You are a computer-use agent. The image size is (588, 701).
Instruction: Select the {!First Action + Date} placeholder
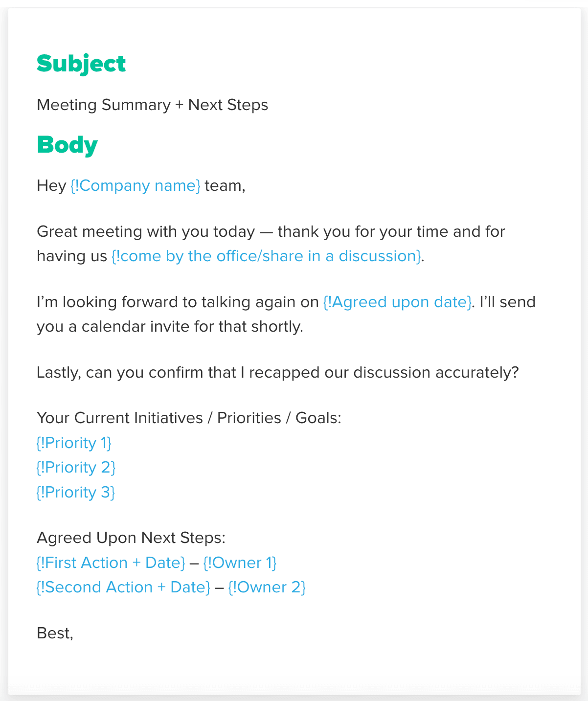[x=111, y=563]
